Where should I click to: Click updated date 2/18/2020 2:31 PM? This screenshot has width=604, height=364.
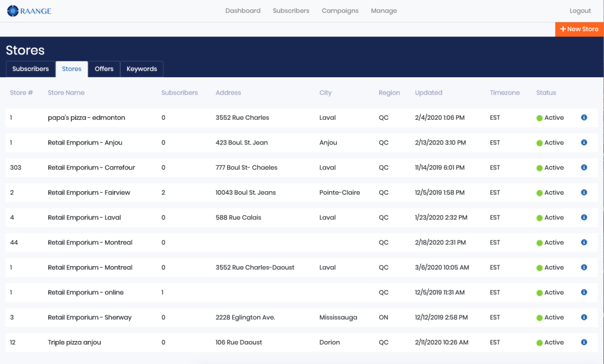(440, 242)
